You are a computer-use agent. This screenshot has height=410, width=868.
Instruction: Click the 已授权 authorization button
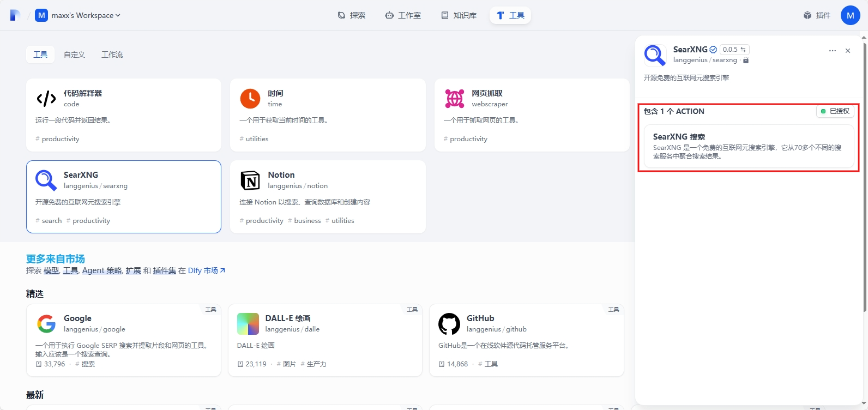[x=835, y=111]
